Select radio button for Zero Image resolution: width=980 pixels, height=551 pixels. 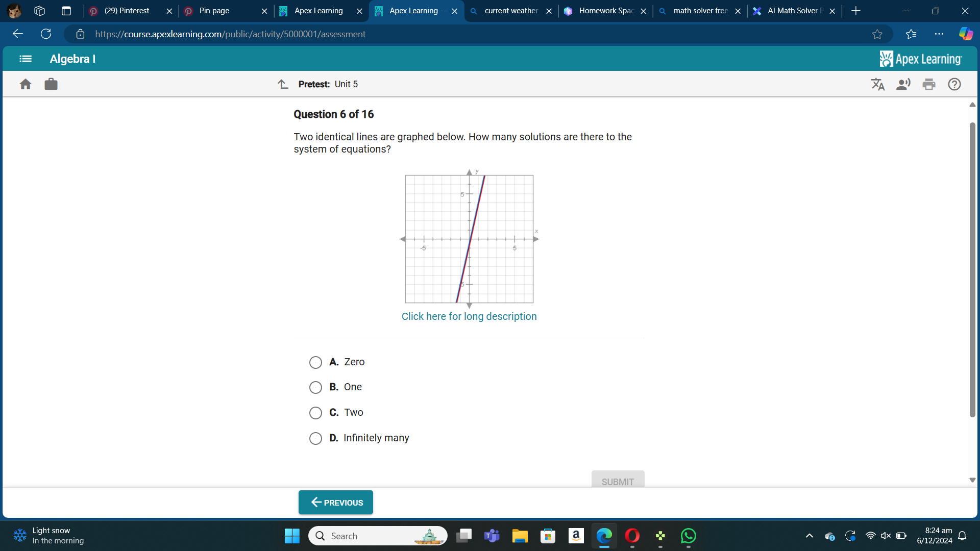[315, 361]
